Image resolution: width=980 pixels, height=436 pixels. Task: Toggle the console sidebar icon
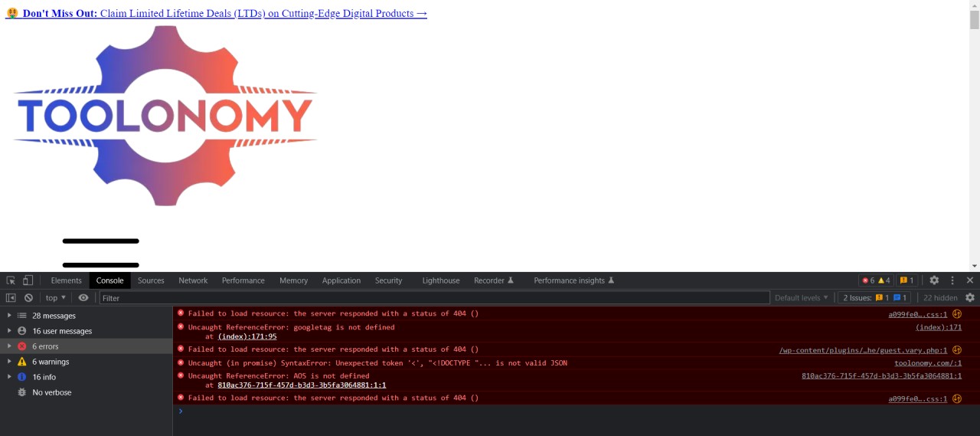11,297
